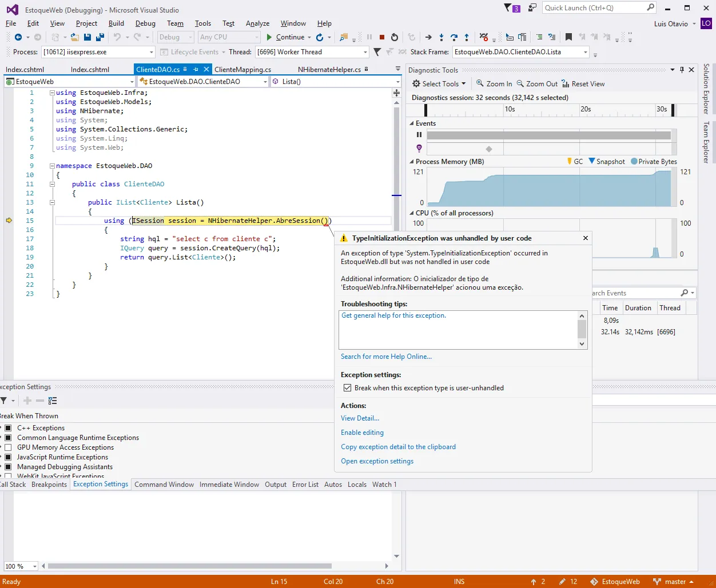The height and width of the screenshot is (588, 716).
Task: Click the editor horizontal scrollbar
Action: 189,566
